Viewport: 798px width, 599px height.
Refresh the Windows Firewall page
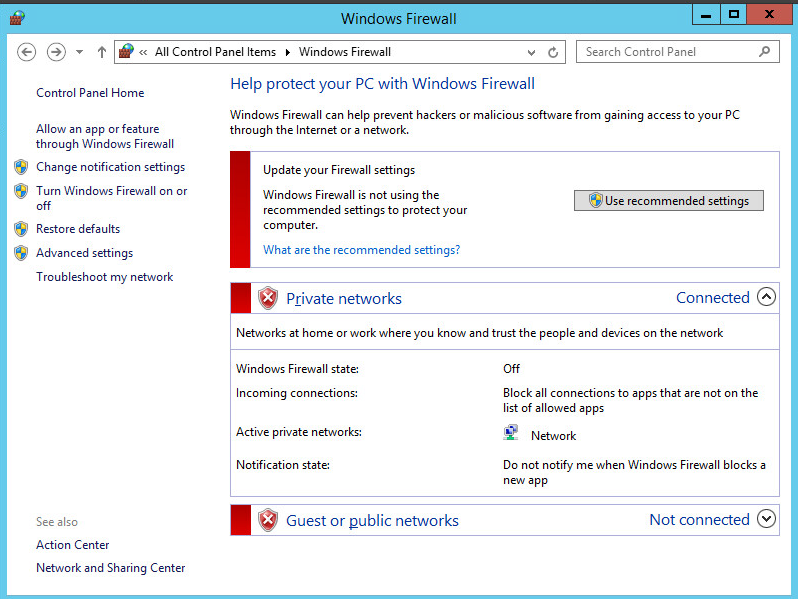[x=553, y=52]
